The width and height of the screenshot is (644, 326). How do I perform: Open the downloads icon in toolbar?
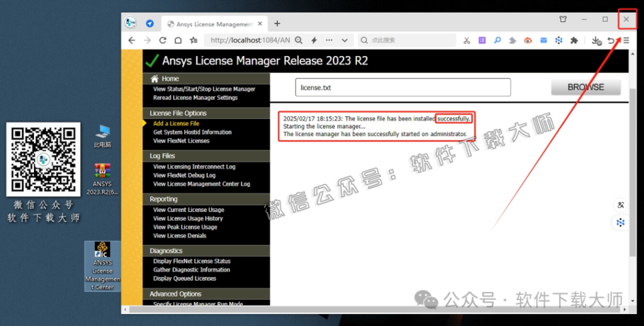[x=596, y=40]
